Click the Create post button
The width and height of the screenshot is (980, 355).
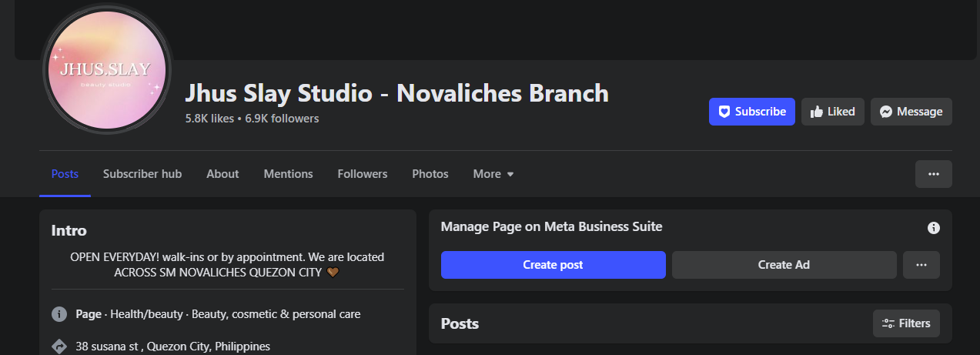tap(553, 265)
